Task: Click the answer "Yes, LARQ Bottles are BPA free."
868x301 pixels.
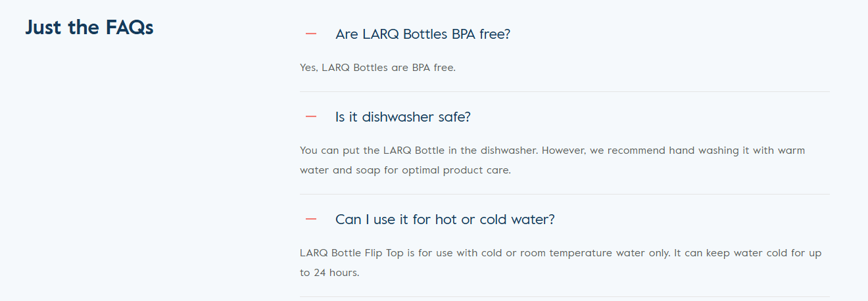Action: (377, 68)
